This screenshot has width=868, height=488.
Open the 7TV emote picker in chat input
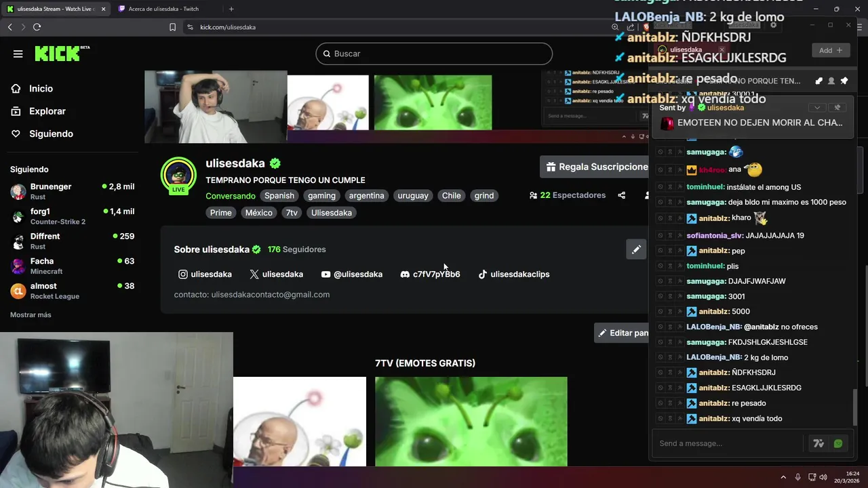coord(818,443)
